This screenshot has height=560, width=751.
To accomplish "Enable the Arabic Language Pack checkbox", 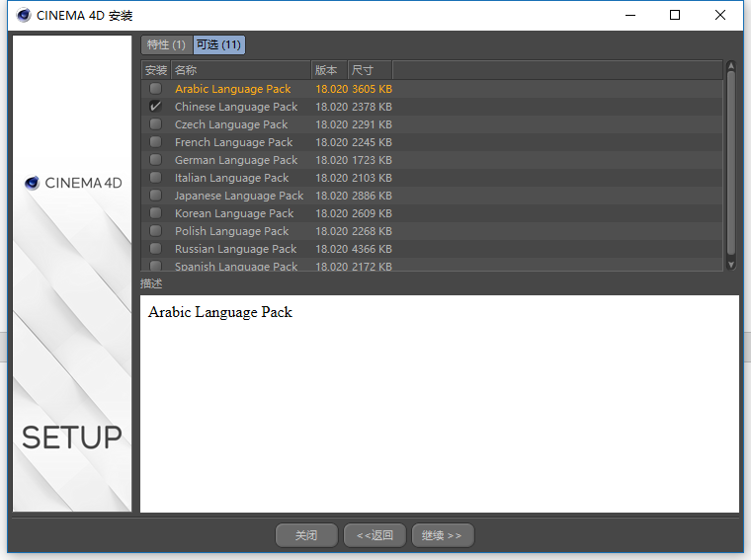I will click(156, 89).
